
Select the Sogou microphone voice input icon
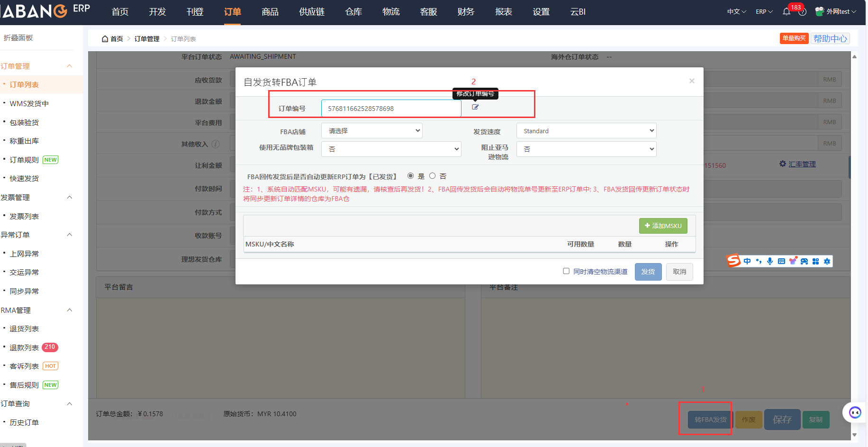[x=770, y=261]
